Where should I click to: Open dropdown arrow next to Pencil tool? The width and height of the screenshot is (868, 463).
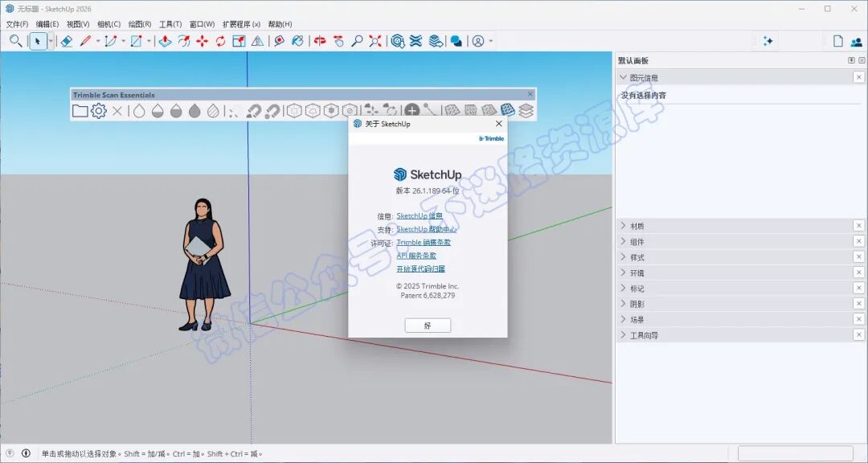coord(98,41)
